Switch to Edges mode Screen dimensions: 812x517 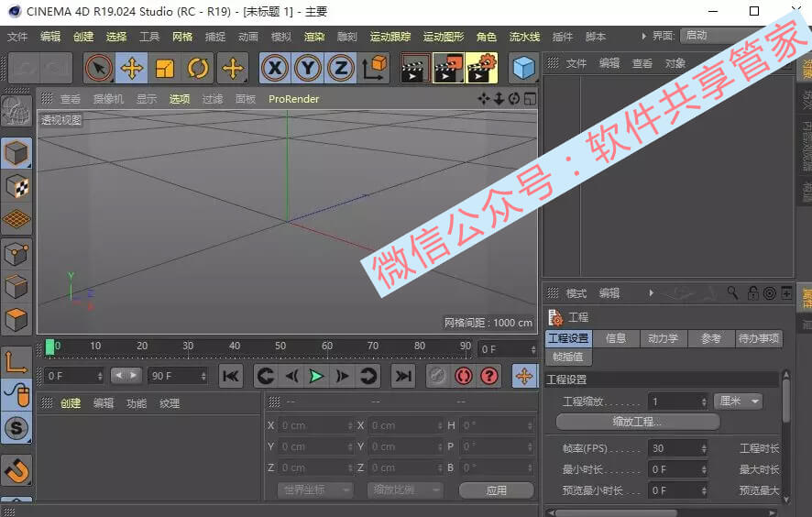pyautogui.click(x=16, y=287)
